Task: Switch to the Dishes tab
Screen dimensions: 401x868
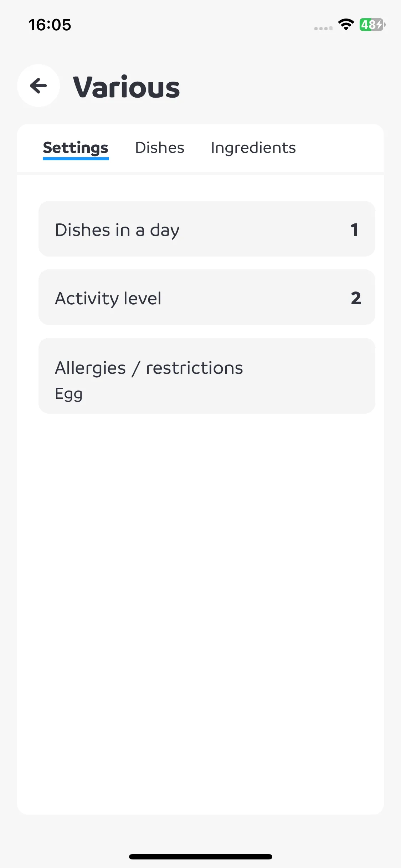Action: (160, 148)
